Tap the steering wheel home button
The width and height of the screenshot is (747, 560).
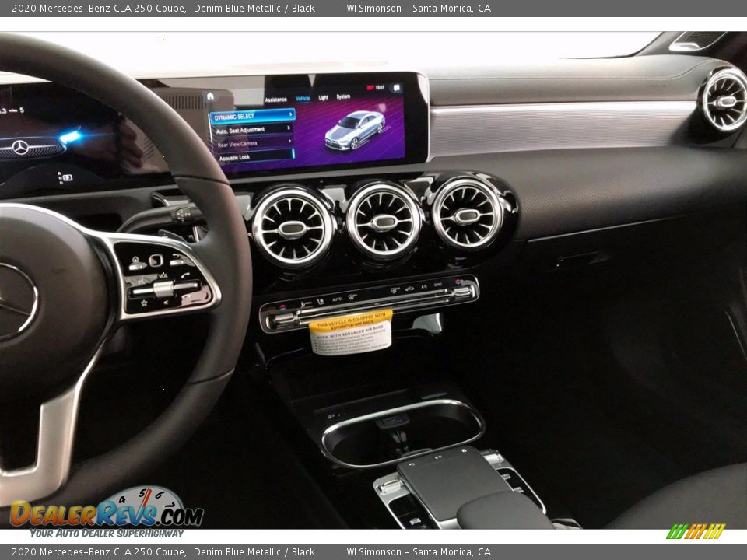(x=135, y=262)
